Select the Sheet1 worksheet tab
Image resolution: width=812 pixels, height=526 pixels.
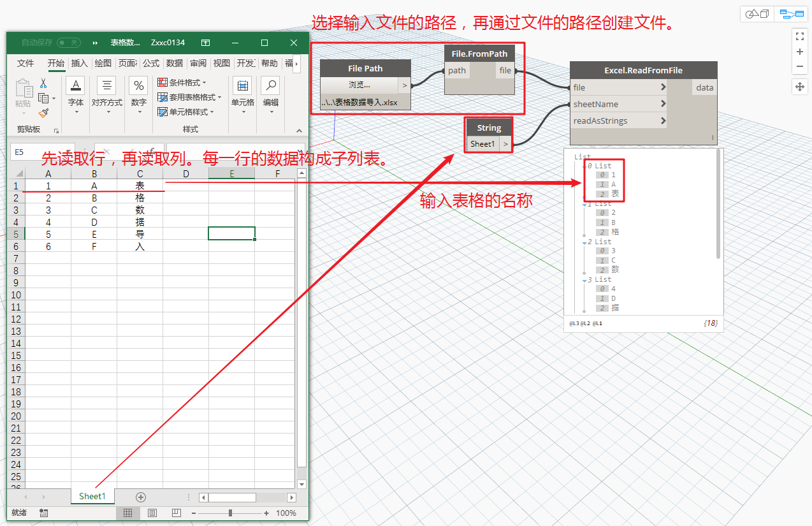(92, 497)
